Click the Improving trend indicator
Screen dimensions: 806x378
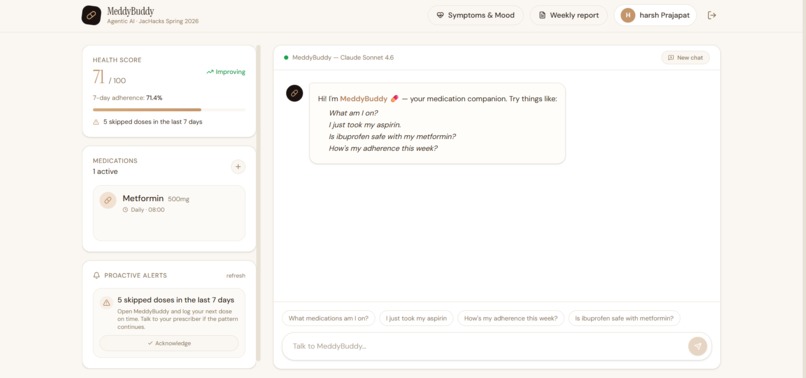[x=226, y=72]
